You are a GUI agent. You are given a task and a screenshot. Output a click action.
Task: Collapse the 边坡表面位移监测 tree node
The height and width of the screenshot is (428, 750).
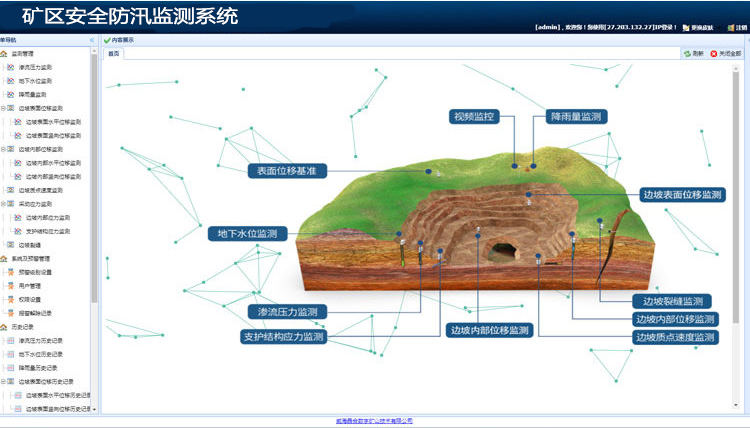(4, 108)
